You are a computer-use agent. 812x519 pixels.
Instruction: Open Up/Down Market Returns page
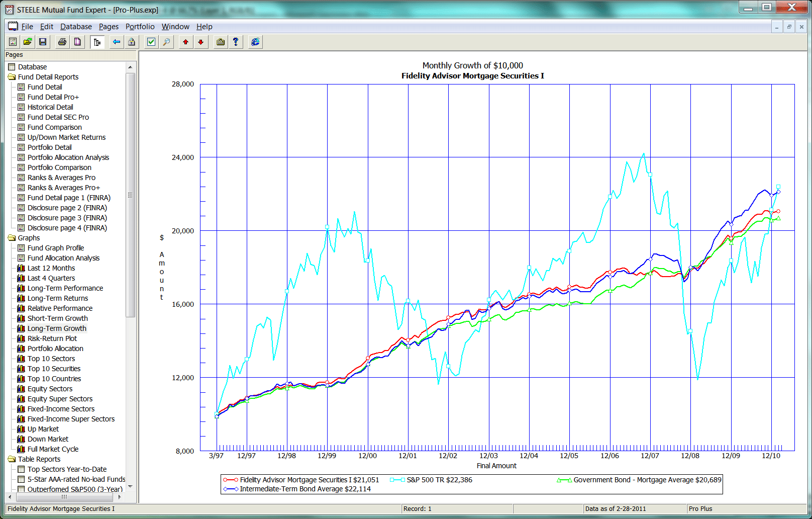pyautogui.click(x=67, y=137)
